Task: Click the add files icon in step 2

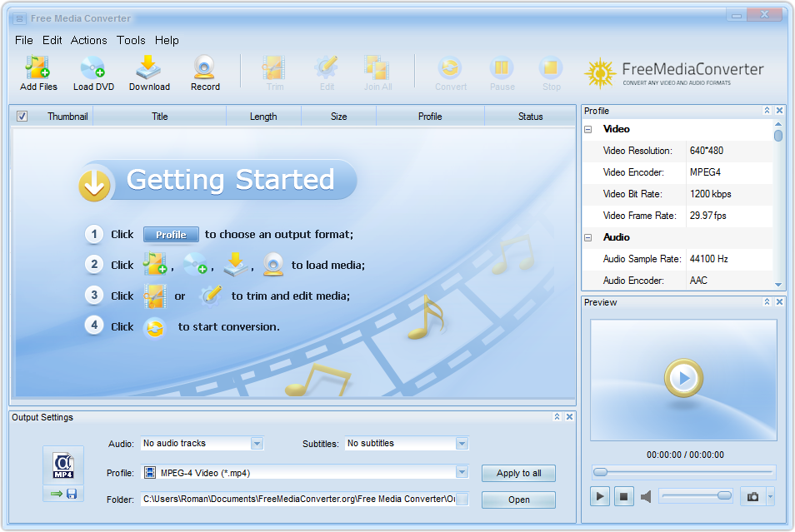Action: tap(155, 263)
